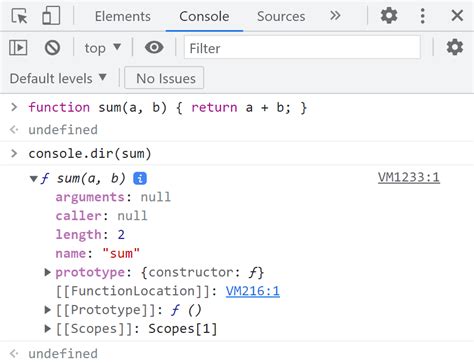Image resolution: width=474 pixels, height=363 pixels.
Task: Open console settings gear next to Filter
Action: tap(455, 47)
